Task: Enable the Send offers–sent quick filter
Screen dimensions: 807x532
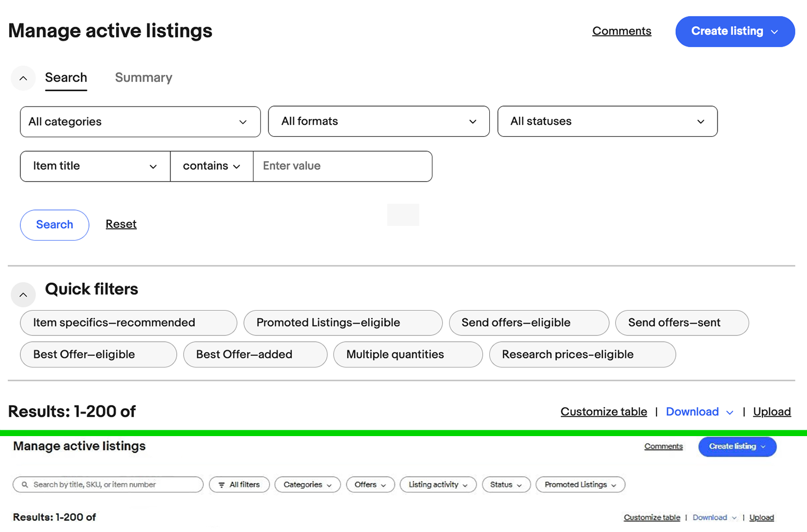Action: click(682, 323)
